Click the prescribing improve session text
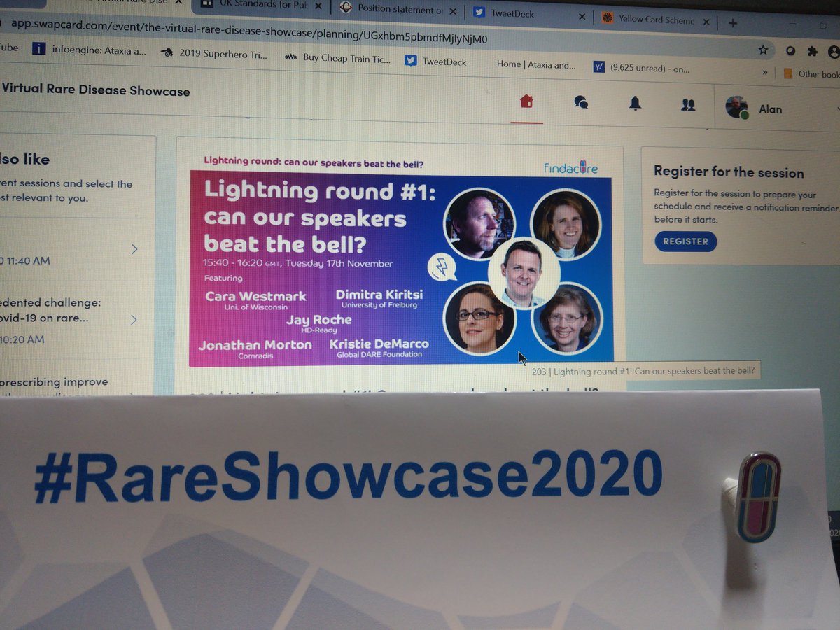This screenshot has height=630, width=840. pos(55,382)
